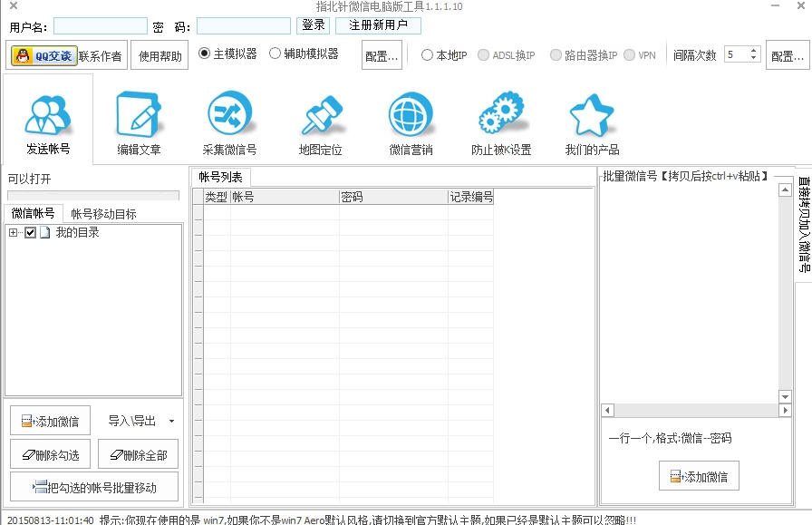Click the 删除全部 button
The height and width of the screenshot is (525, 812).
(139, 454)
